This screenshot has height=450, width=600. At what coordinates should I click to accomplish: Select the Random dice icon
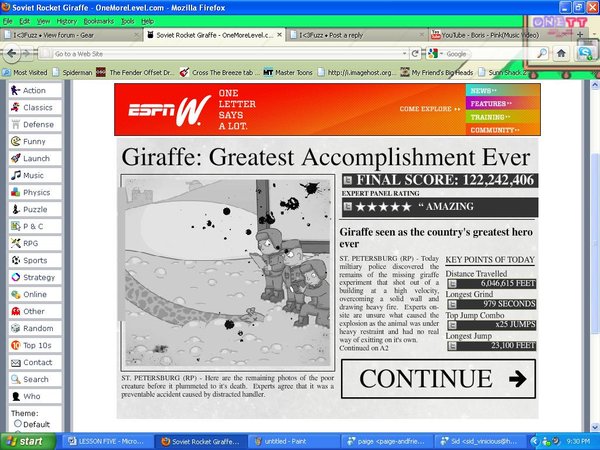(x=14, y=328)
